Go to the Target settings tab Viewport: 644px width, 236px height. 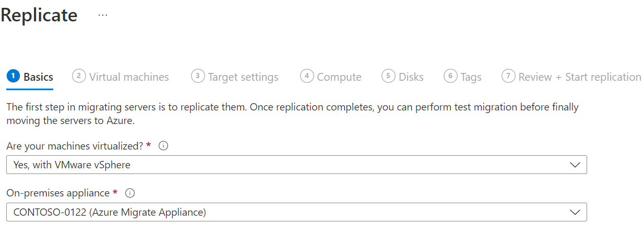click(x=243, y=77)
